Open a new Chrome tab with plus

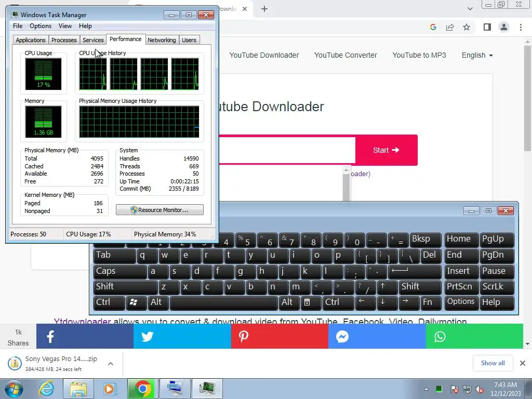click(264, 9)
